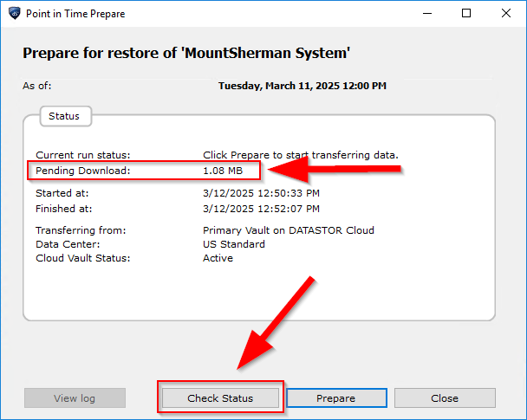Select the start time "3/12/2025 12:50:33 PM"
527x420 pixels.
click(261, 193)
